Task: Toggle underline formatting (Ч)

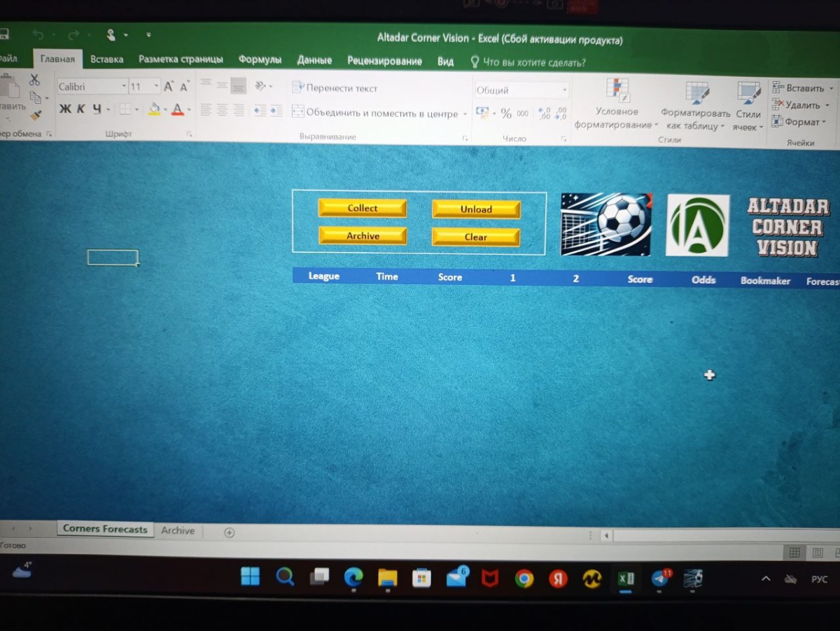Action: (x=97, y=109)
